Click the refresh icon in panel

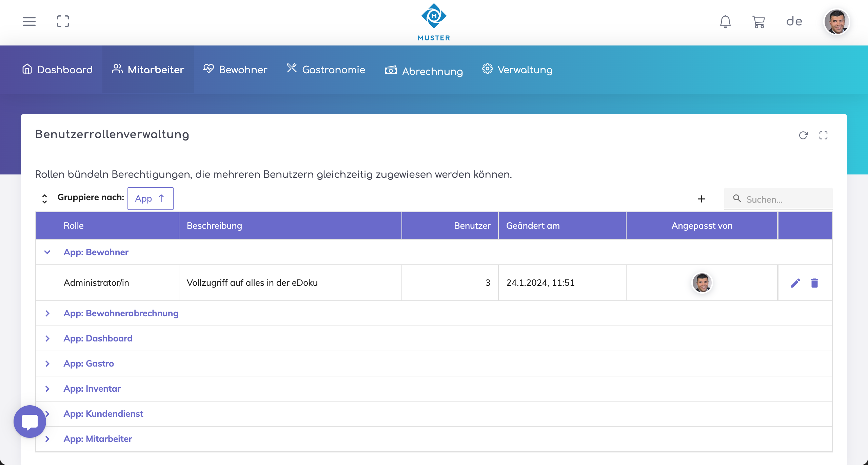click(x=803, y=135)
